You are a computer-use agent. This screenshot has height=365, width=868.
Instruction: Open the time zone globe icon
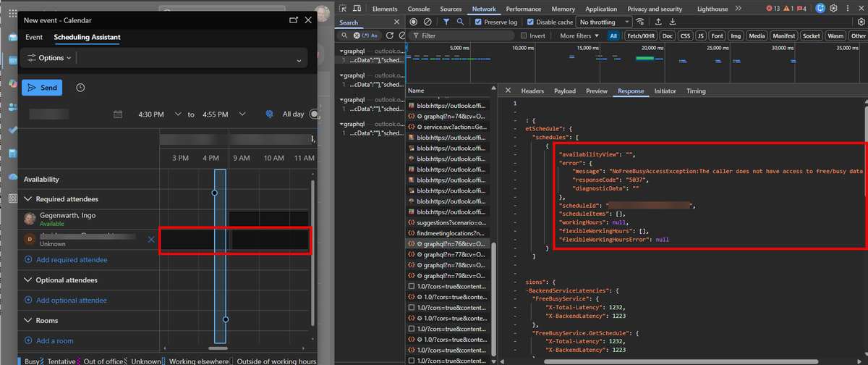(269, 114)
